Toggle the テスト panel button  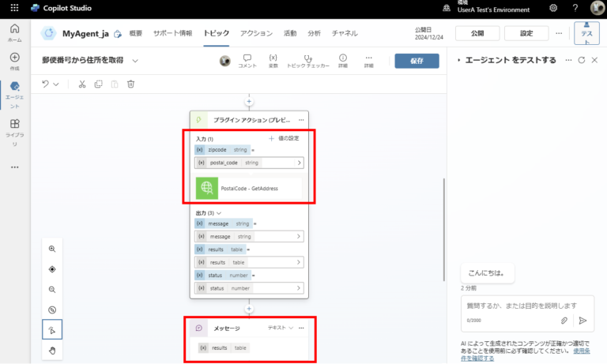click(x=586, y=34)
